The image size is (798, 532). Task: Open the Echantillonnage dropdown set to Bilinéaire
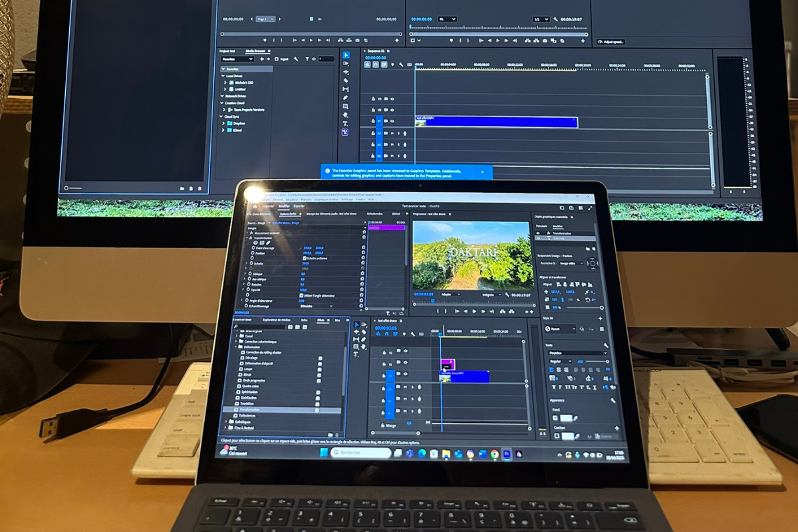(316, 306)
